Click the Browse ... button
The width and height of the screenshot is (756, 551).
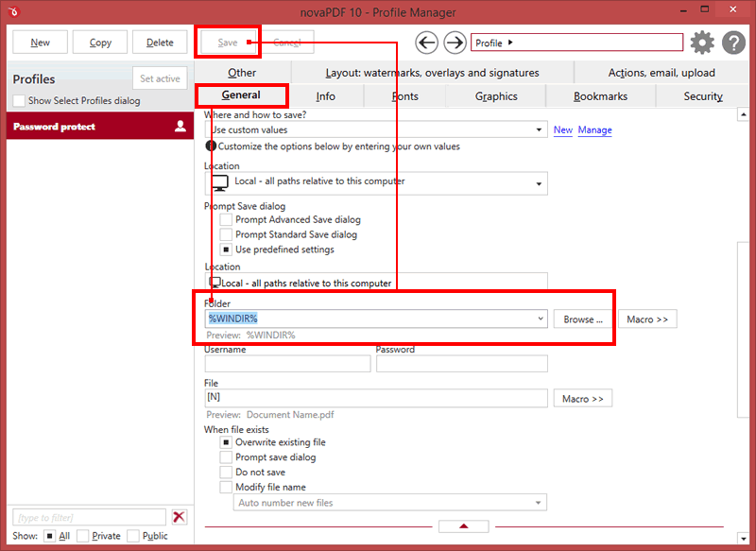click(583, 319)
